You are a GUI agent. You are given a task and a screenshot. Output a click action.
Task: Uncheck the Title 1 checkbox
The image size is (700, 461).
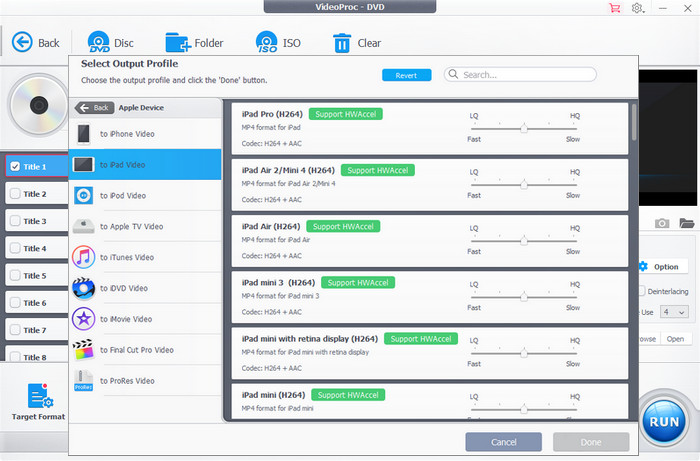(15, 166)
